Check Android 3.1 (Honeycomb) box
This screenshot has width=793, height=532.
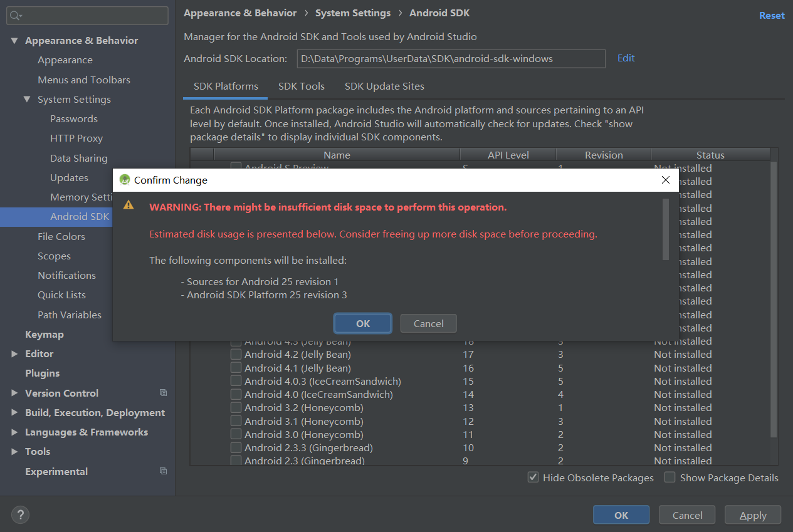(236, 421)
